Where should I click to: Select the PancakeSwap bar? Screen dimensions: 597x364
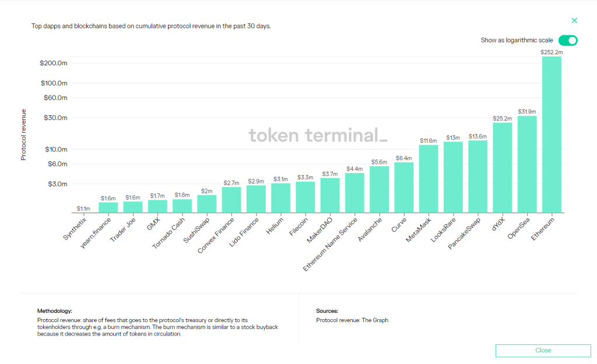[477, 176]
